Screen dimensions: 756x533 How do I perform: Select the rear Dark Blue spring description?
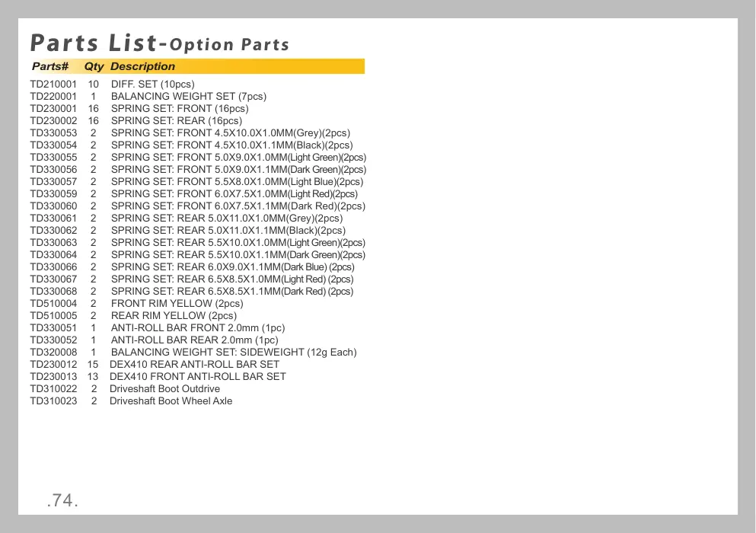[233, 266]
